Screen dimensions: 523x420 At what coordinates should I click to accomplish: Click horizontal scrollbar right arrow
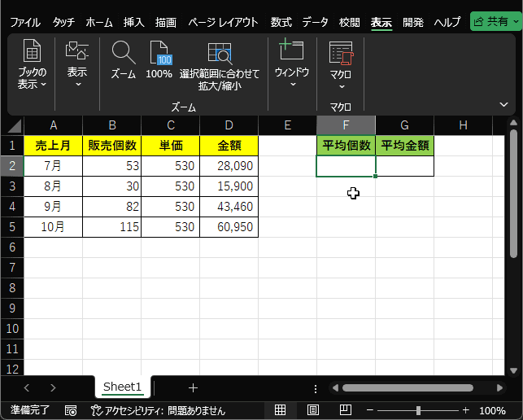499,387
